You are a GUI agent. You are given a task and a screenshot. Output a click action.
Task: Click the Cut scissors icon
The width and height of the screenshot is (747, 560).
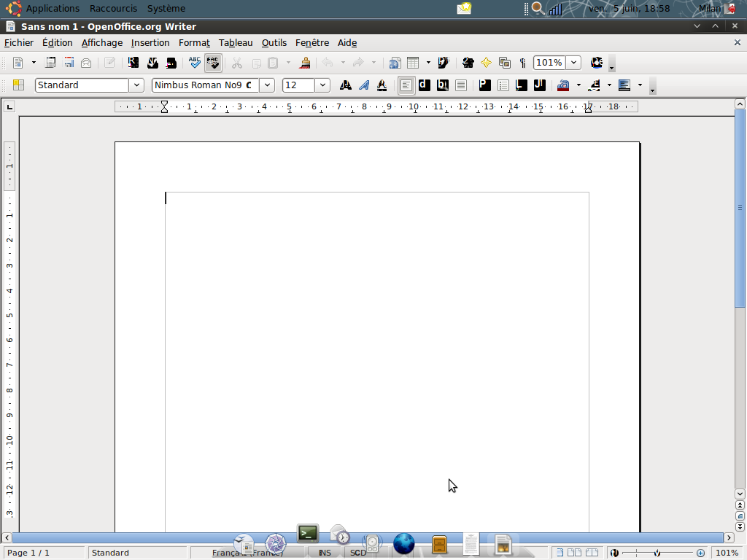236,63
